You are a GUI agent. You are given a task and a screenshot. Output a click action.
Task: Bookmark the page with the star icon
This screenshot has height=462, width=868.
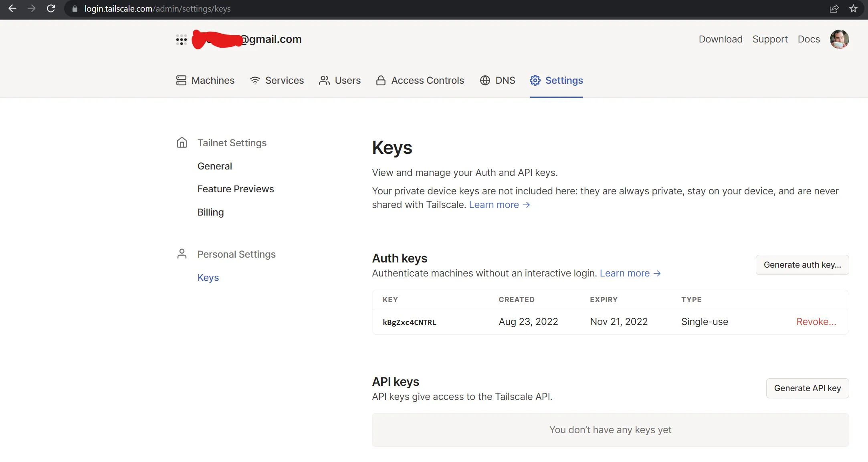(854, 9)
